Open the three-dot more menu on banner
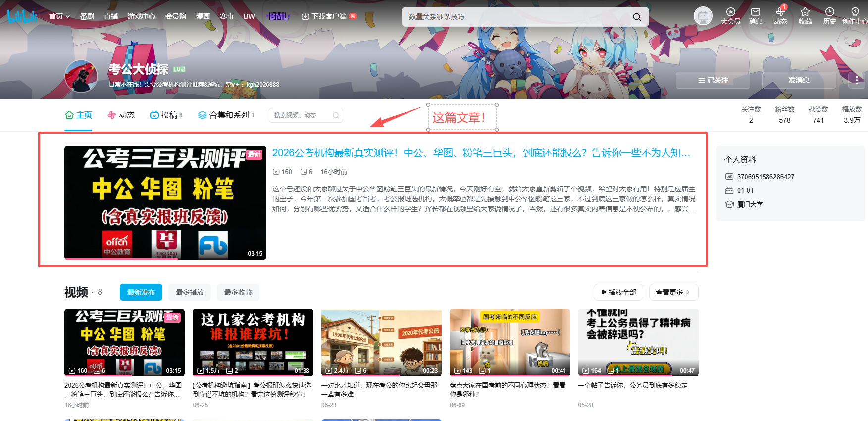The width and height of the screenshot is (868, 421). point(857,80)
